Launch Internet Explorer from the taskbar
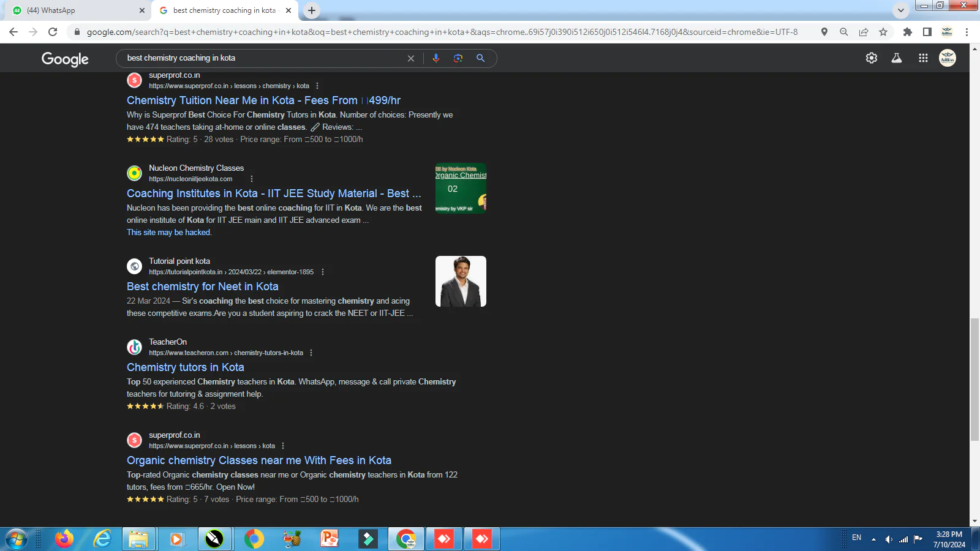This screenshot has width=980, height=551. 102,539
